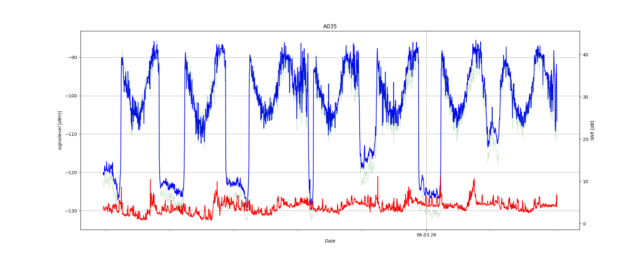Click the SNR [dB] axis label
This screenshot has height=258, width=644.
pos(592,131)
